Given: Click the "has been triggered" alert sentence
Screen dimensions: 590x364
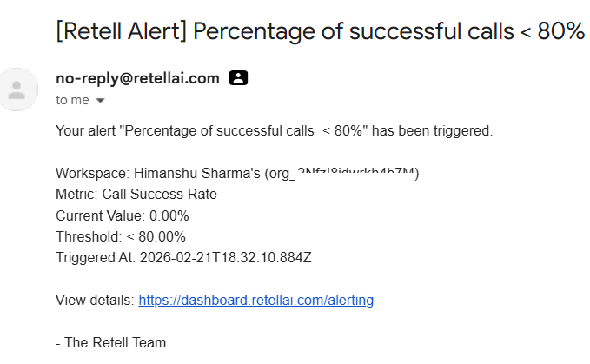Looking at the screenshot, I should [274, 130].
